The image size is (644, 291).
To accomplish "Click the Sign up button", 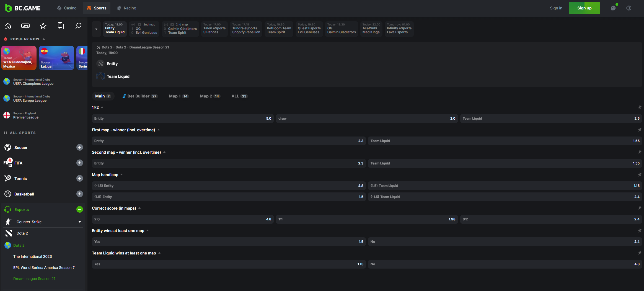I will pyautogui.click(x=584, y=8).
